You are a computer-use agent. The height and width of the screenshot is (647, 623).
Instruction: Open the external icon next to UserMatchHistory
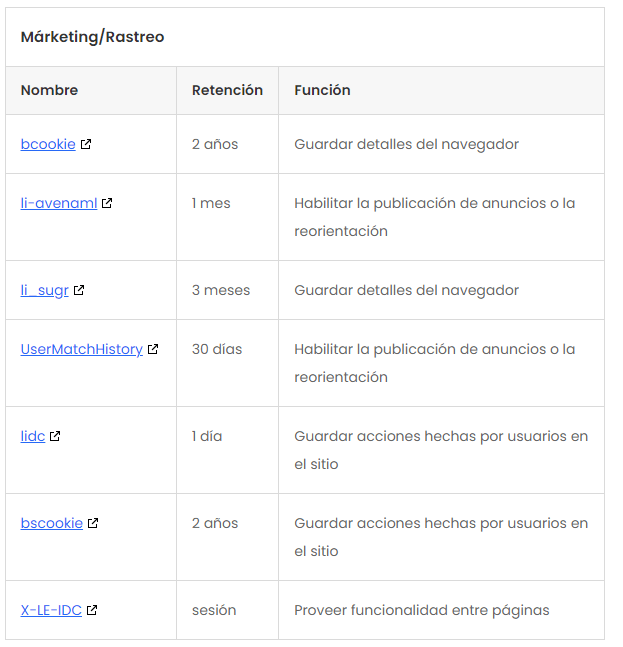click(x=153, y=349)
